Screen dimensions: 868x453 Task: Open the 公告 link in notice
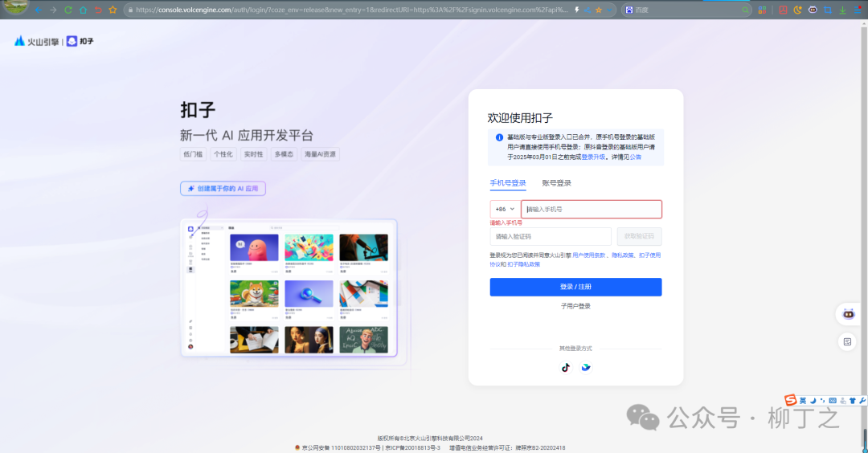coord(636,157)
